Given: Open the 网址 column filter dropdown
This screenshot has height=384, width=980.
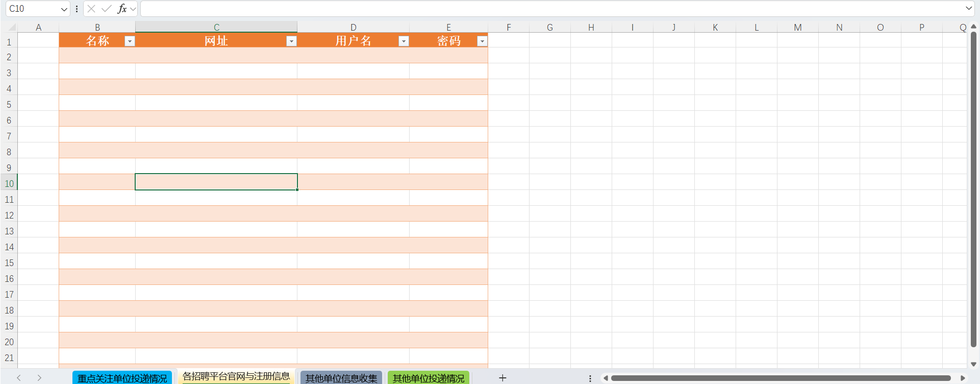Looking at the screenshot, I should (x=291, y=41).
